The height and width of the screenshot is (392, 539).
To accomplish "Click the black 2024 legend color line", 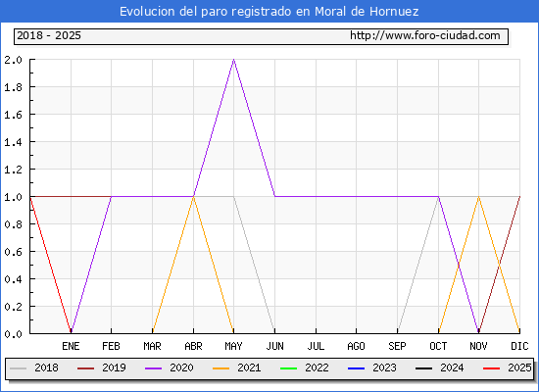I will coord(423,368).
